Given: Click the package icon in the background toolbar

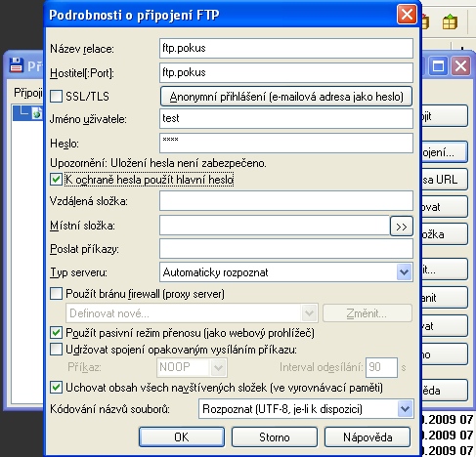Looking at the screenshot, I should (x=450, y=22).
